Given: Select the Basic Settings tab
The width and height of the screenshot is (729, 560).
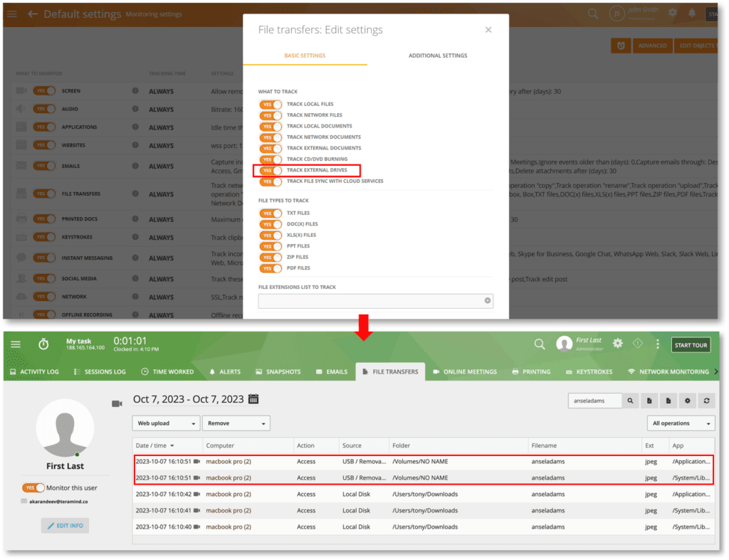Looking at the screenshot, I should tap(305, 56).
